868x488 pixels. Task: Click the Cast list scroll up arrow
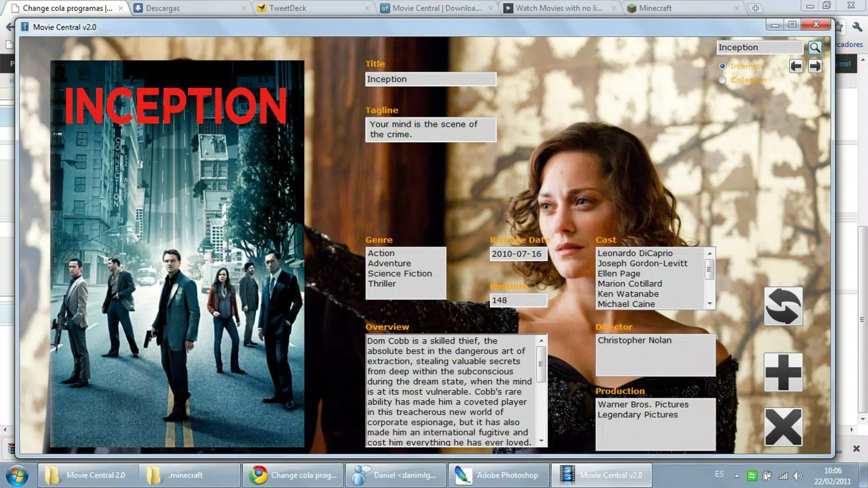click(x=709, y=253)
